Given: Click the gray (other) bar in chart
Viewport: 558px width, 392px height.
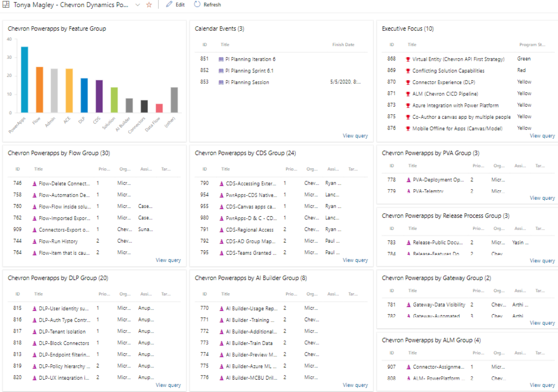Looking at the screenshot, I should 174,100.
